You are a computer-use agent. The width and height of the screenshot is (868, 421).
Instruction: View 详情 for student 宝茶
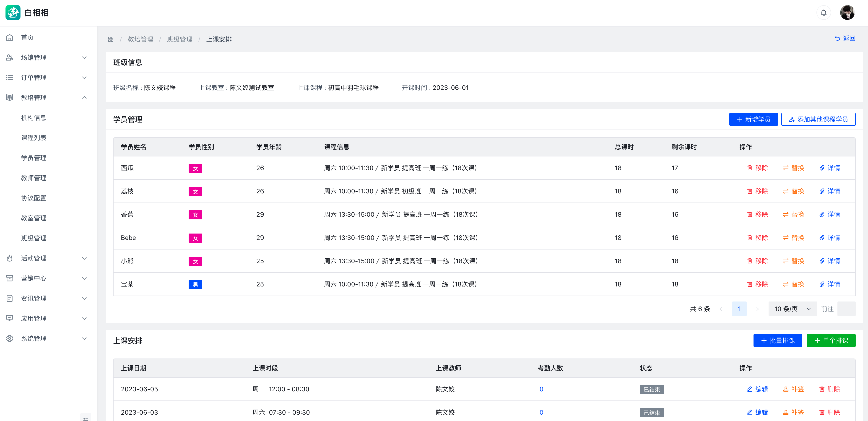pos(830,284)
